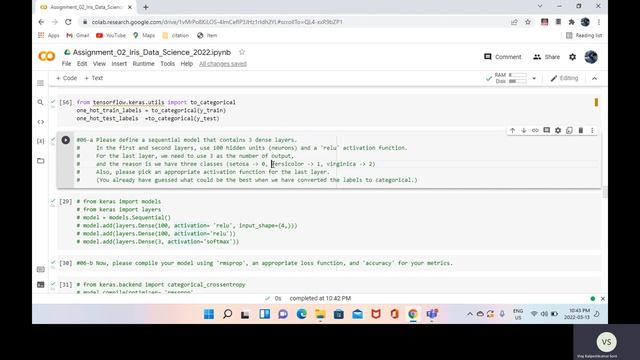Open browser tab search chevron
Viewport: 640px width, 360px height.
pyautogui.click(x=540, y=7)
